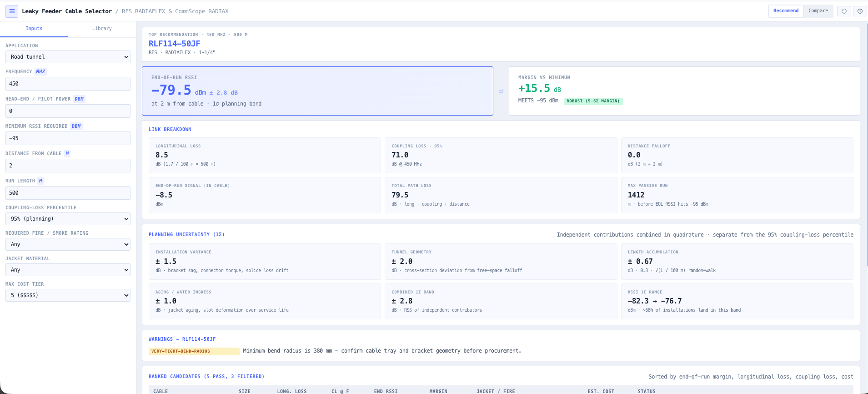
Task: Click the JACKET / FIRE column header
Action: point(496,391)
